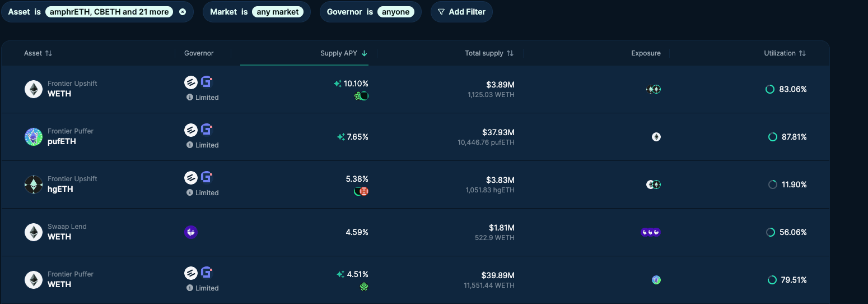Image resolution: width=868 pixels, height=304 pixels.
Task: Click Limited info icon in Frontier Upshift WETH row
Action: point(190,98)
